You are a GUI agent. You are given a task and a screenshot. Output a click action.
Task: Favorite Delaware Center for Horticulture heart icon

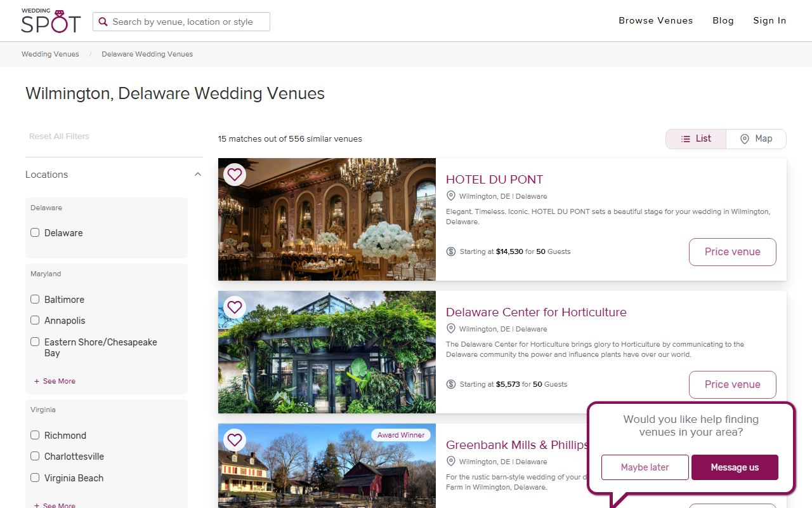pyautogui.click(x=235, y=307)
